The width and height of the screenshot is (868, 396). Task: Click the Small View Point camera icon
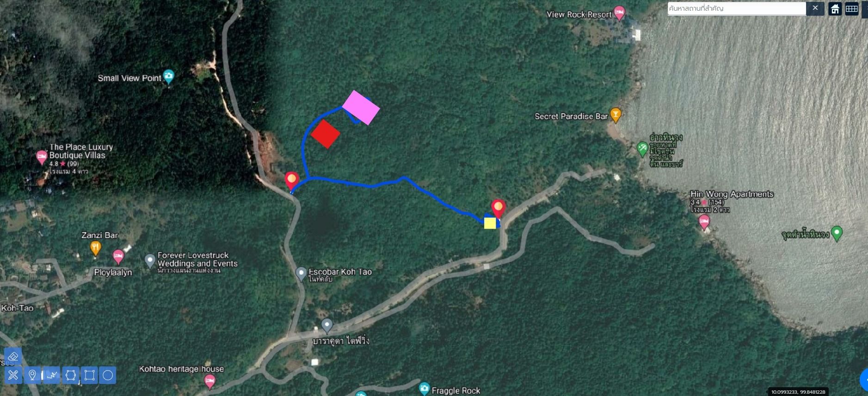169,77
